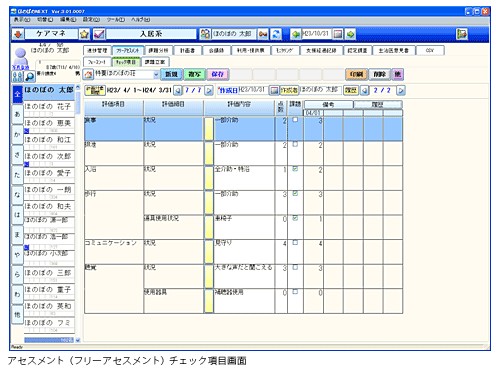Click the 備考 column header button

(x=328, y=105)
